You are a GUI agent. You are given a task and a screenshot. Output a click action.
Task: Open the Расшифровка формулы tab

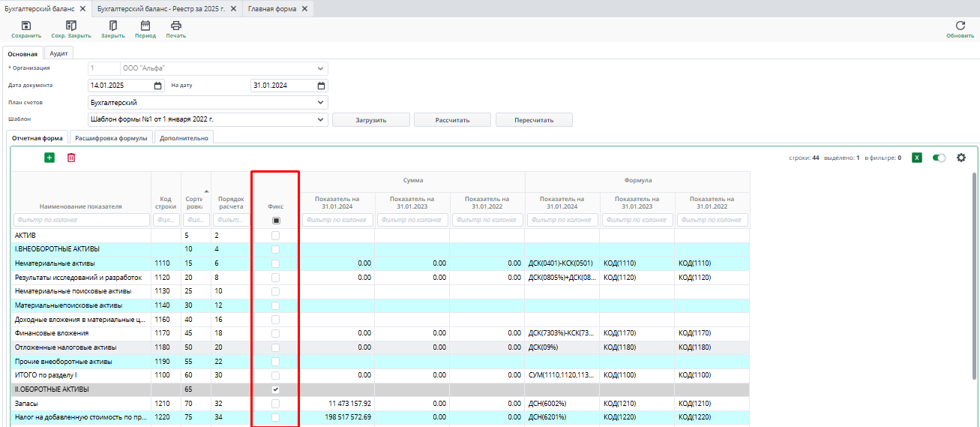pos(112,138)
